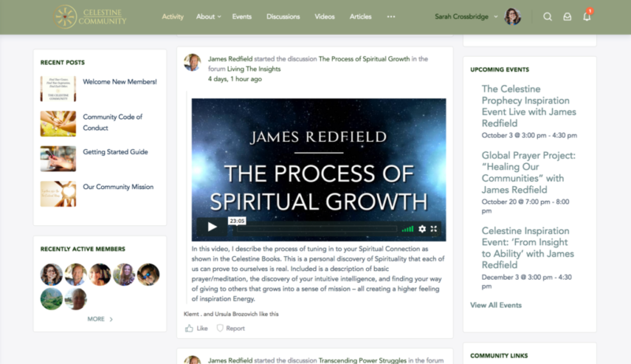The width and height of the screenshot is (631, 364).
Task: Go to the Events page
Action: point(241,17)
